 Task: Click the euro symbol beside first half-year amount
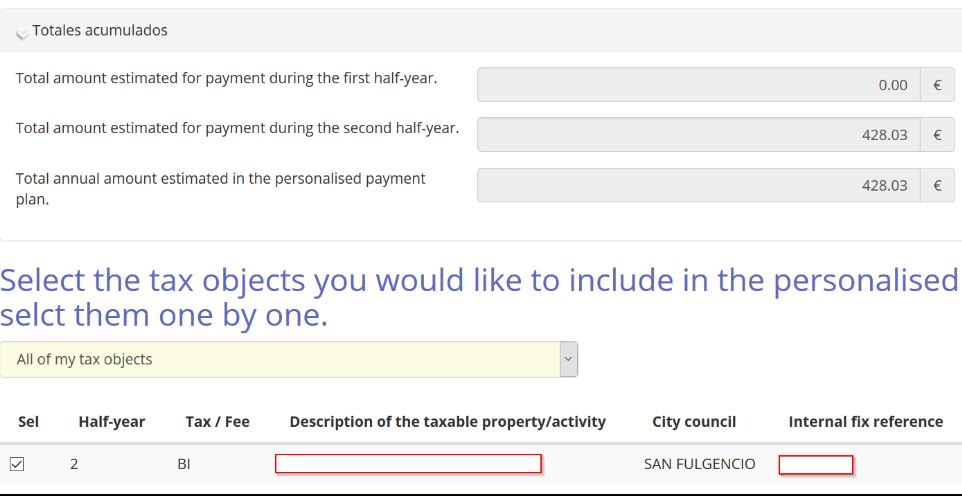point(937,85)
